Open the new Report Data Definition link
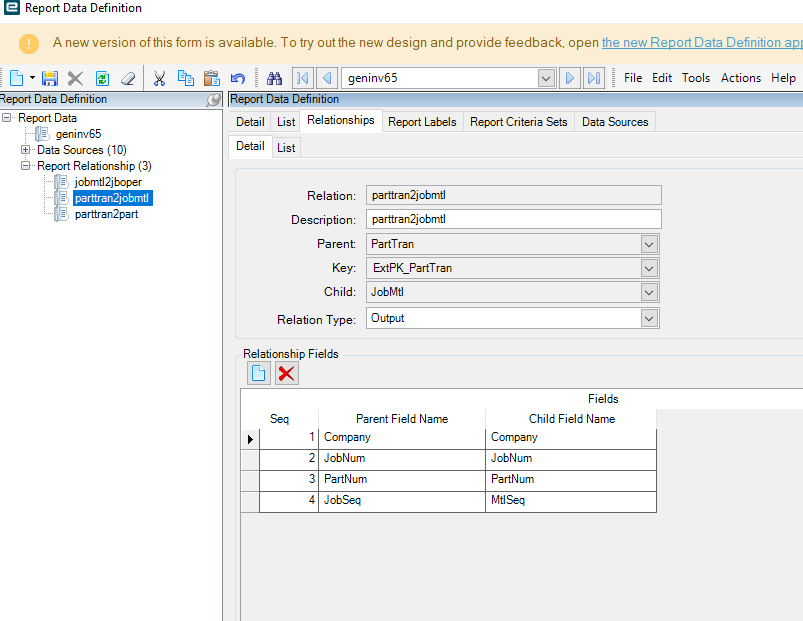Image resolution: width=803 pixels, height=621 pixels. click(701, 43)
